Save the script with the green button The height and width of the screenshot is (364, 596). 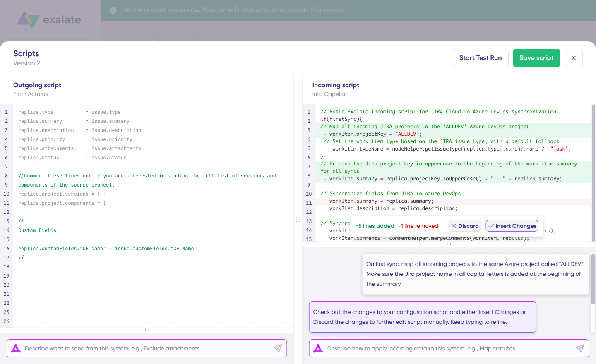(x=536, y=58)
